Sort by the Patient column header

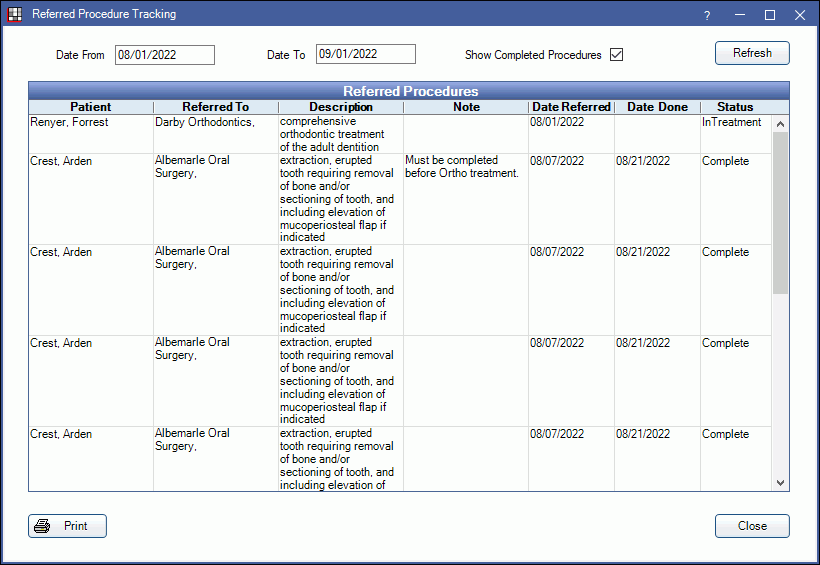tap(91, 107)
